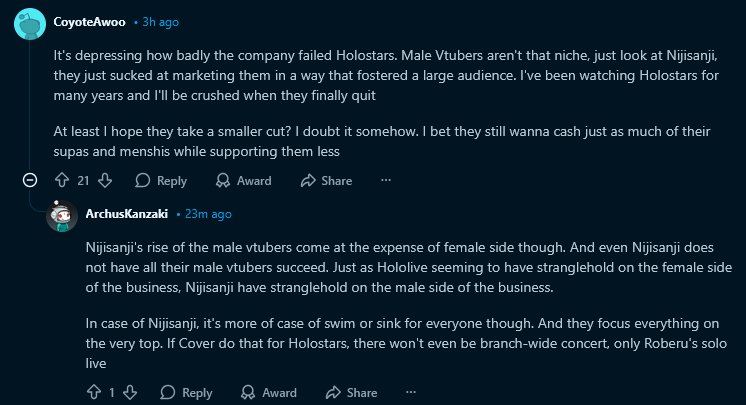The image size is (746, 405).
Task: Give an Award to CoyoteAwoo's comment
Action: tap(243, 180)
